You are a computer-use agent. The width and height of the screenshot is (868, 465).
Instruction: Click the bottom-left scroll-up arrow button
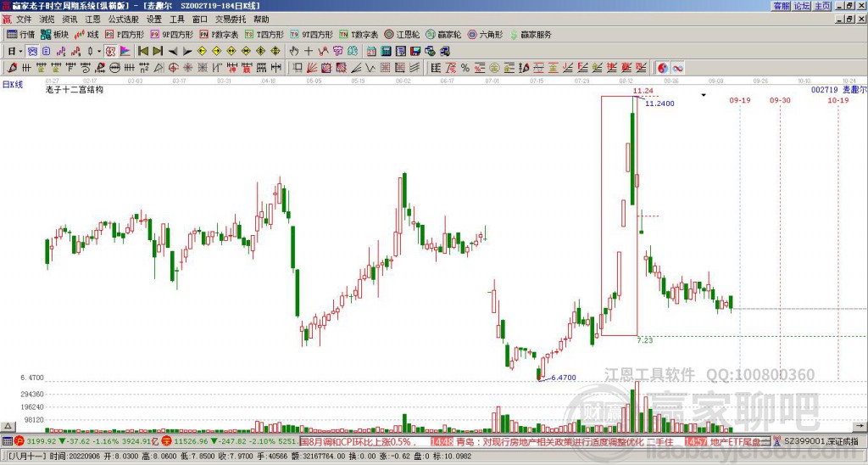[x=8, y=426]
